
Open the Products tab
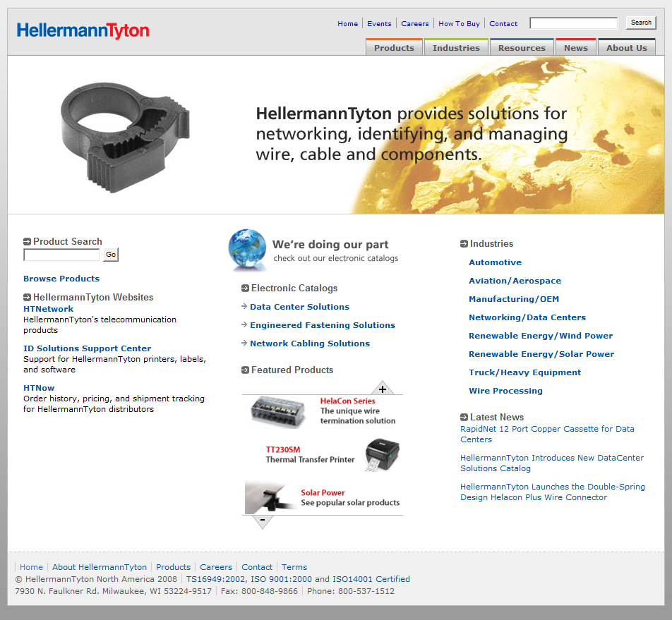(x=394, y=47)
